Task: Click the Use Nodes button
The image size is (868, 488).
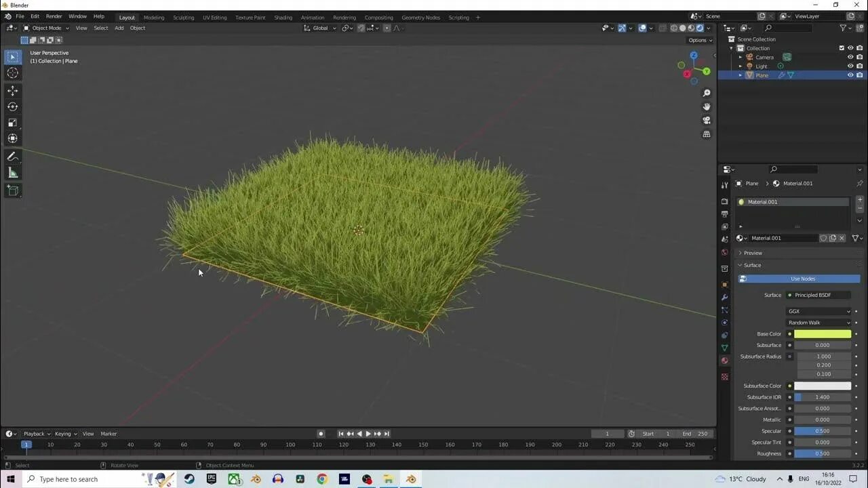Action: pyautogui.click(x=802, y=279)
